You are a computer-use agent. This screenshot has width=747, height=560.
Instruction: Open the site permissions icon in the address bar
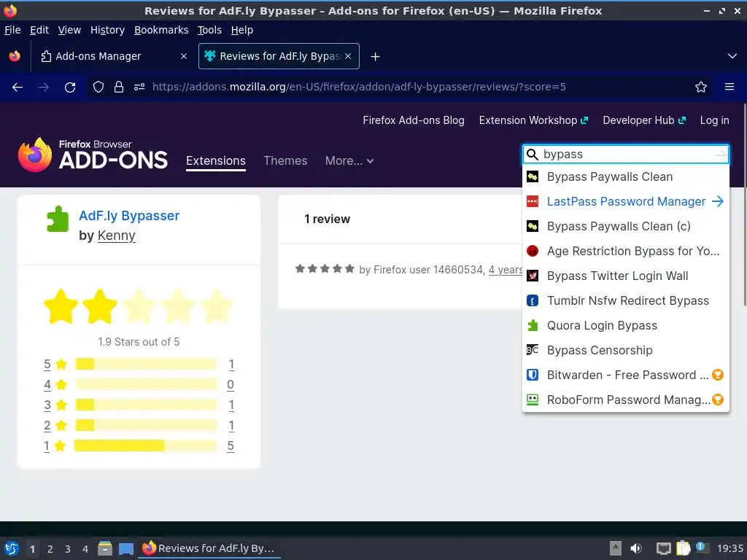pyautogui.click(x=139, y=87)
